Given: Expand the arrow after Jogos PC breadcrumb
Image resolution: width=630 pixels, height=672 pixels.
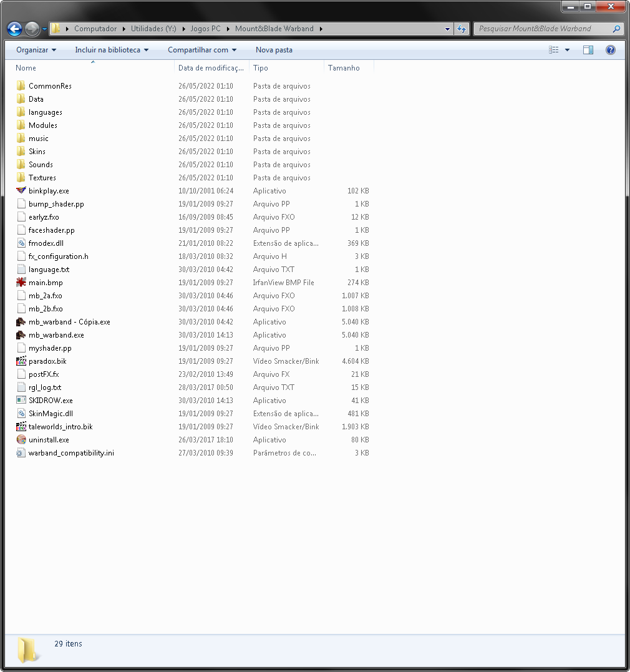Looking at the screenshot, I should (228, 29).
